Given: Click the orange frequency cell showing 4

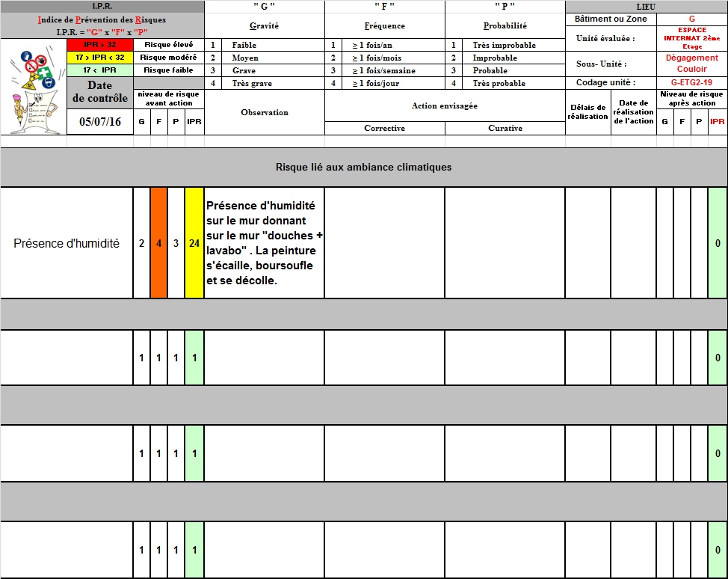Looking at the screenshot, I should (158, 243).
